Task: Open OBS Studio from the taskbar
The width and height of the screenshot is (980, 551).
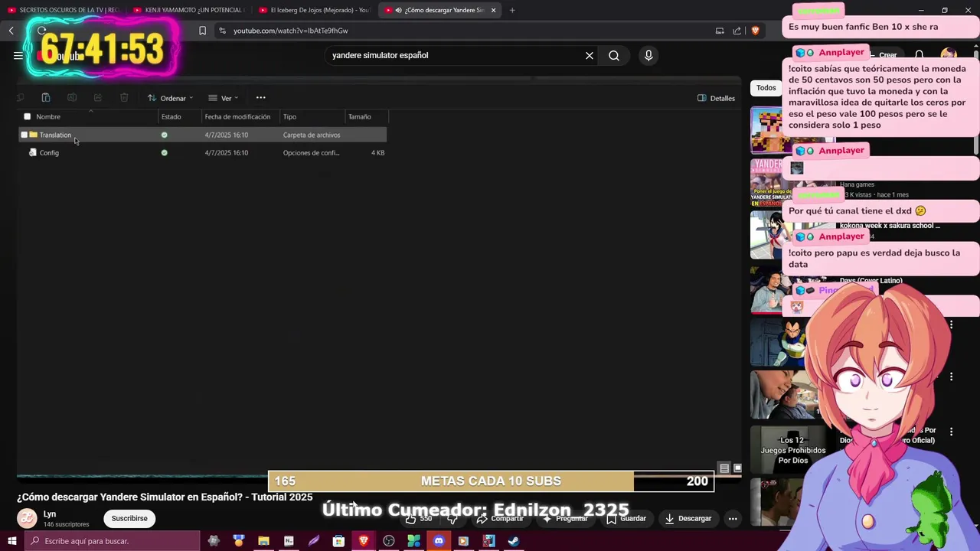Action: tap(389, 541)
